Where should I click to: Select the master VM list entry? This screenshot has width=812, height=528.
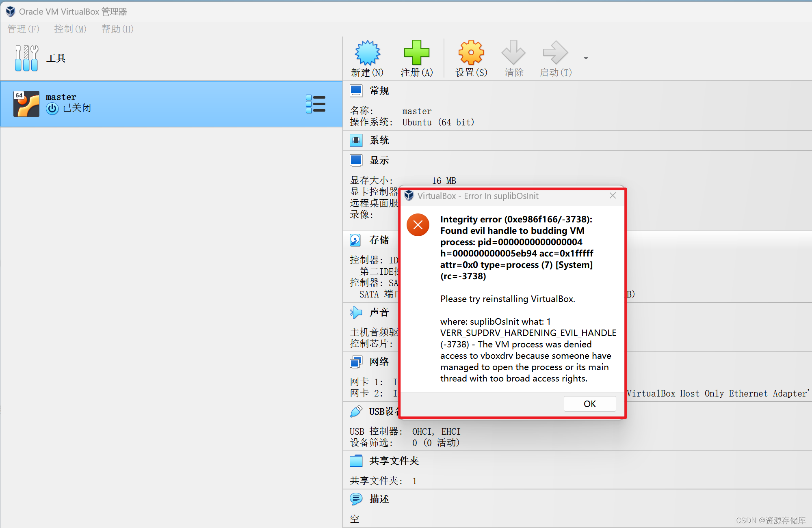171,104
